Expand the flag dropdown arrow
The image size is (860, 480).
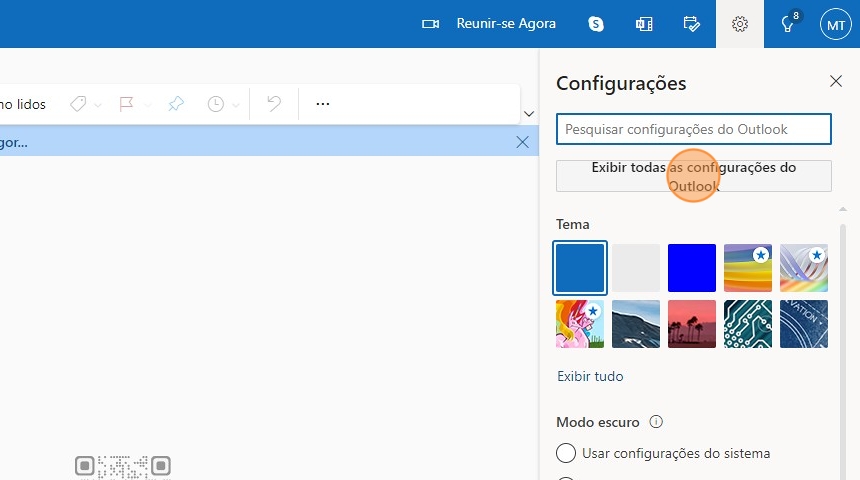pos(148,105)
